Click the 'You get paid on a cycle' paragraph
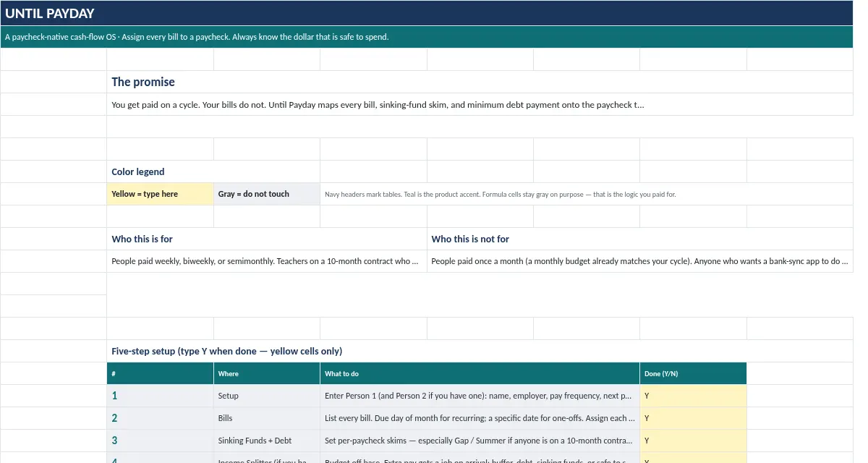The width and height of the screenshot is (868, 463). coord(480,104)
